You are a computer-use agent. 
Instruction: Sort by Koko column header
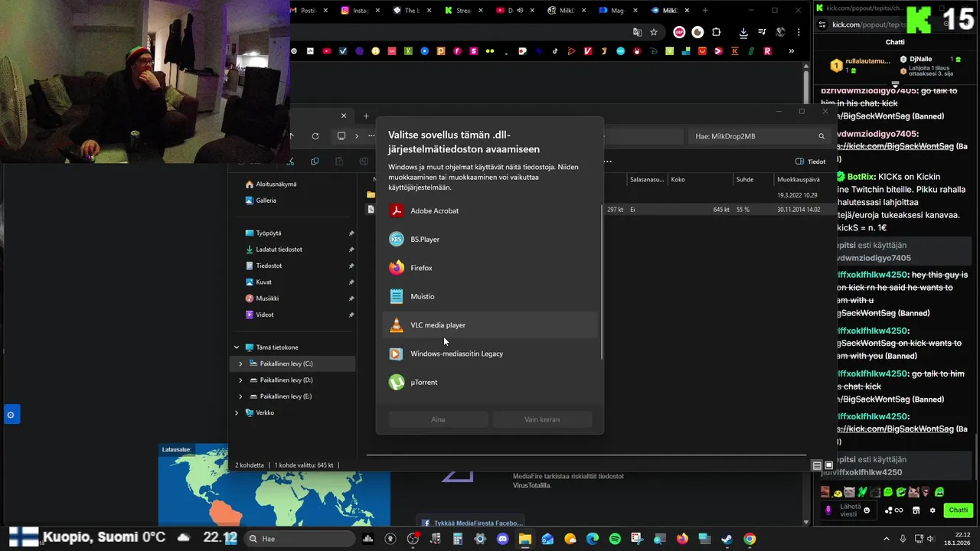point(678,180)
